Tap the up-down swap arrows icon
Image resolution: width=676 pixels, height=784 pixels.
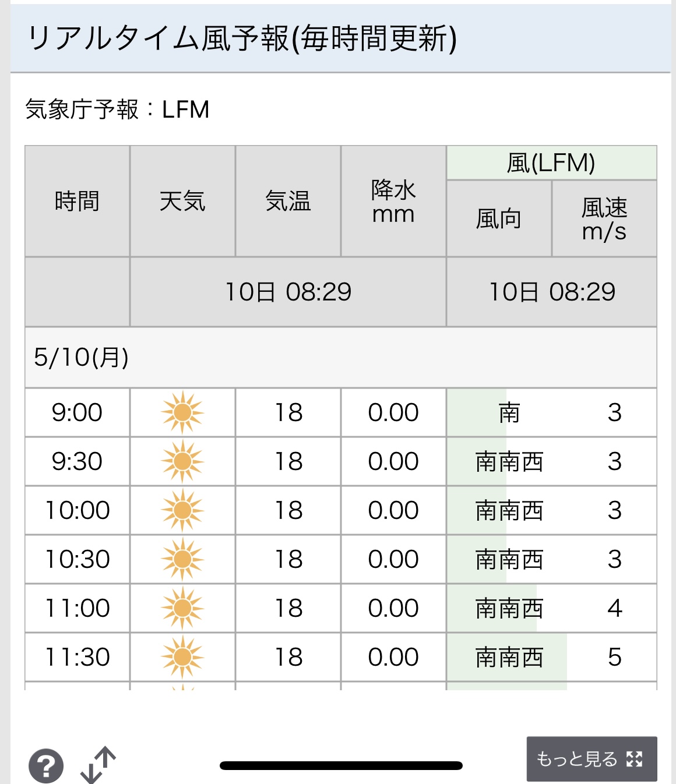tap(98, 764)
